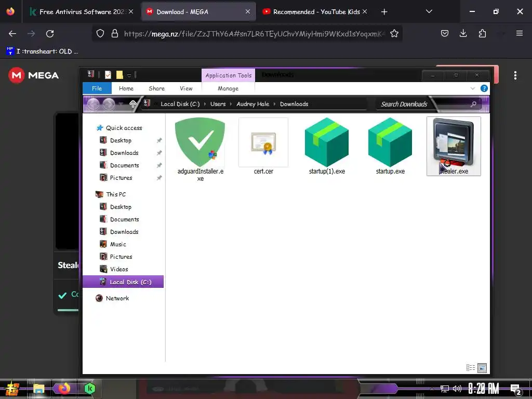532x399 pixels.
Task: Click the Application Tools contextual tab
Action: pyautogui.click(x=229, y=75)
